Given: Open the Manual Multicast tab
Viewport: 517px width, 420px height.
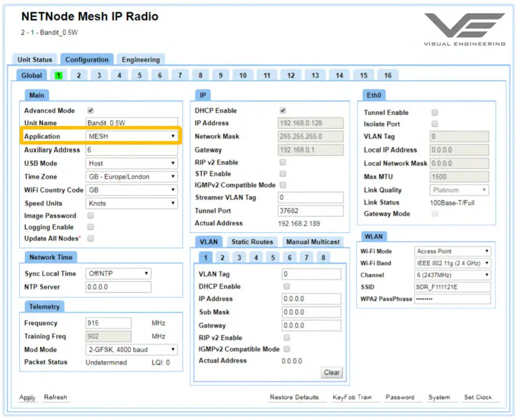Looking at the screenshot, I should click(313, 242).
